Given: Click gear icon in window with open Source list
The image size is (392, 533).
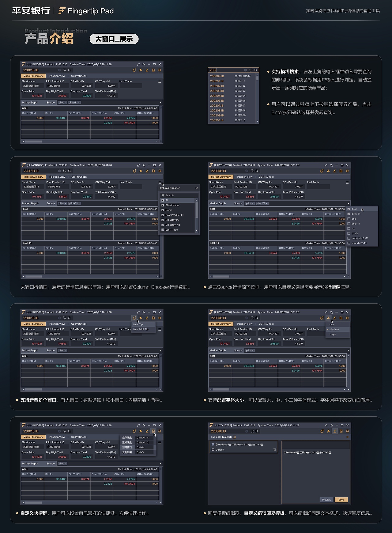Looking at the screenshot, I should 347,171.
